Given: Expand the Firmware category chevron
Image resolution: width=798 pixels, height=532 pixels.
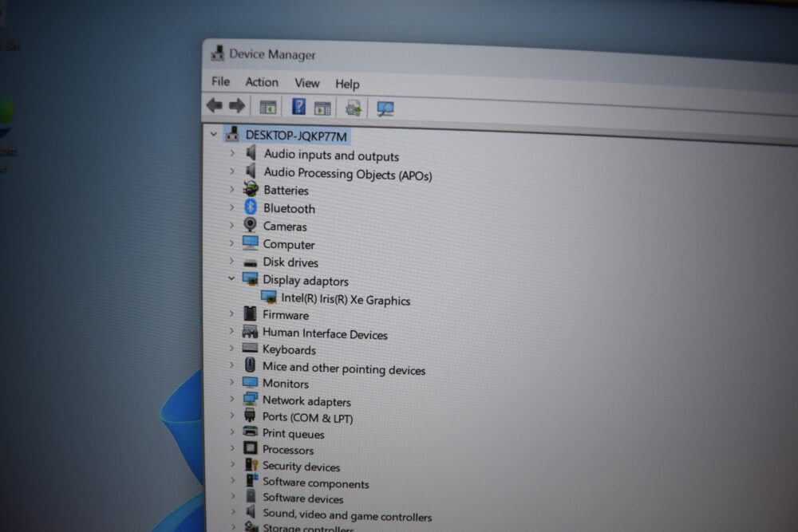Looking at the screenshot, I should 232,313.
